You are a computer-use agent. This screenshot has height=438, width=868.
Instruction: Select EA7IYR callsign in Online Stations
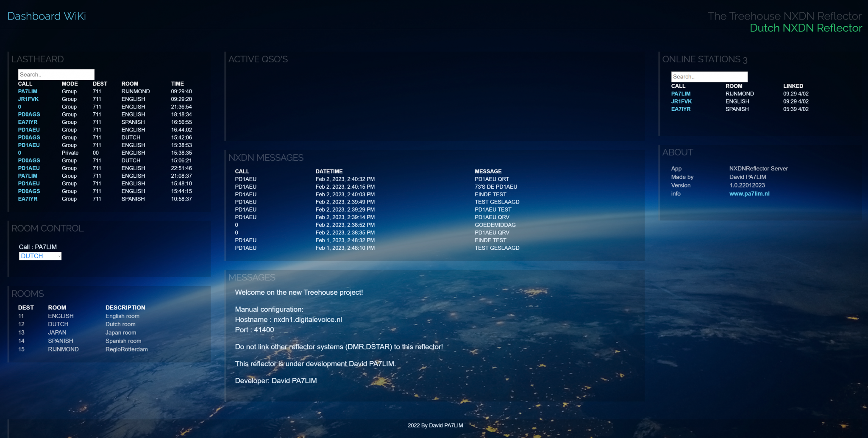tap(681, 109)
